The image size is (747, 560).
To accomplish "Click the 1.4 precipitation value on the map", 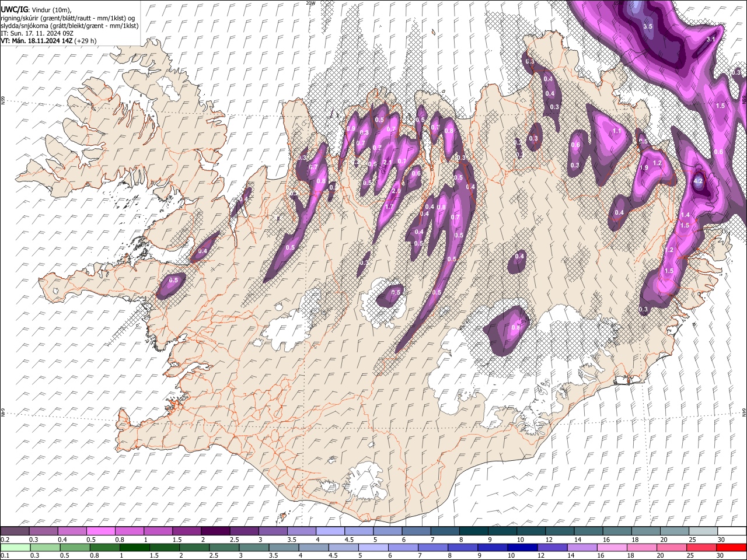I will point(686,215).
